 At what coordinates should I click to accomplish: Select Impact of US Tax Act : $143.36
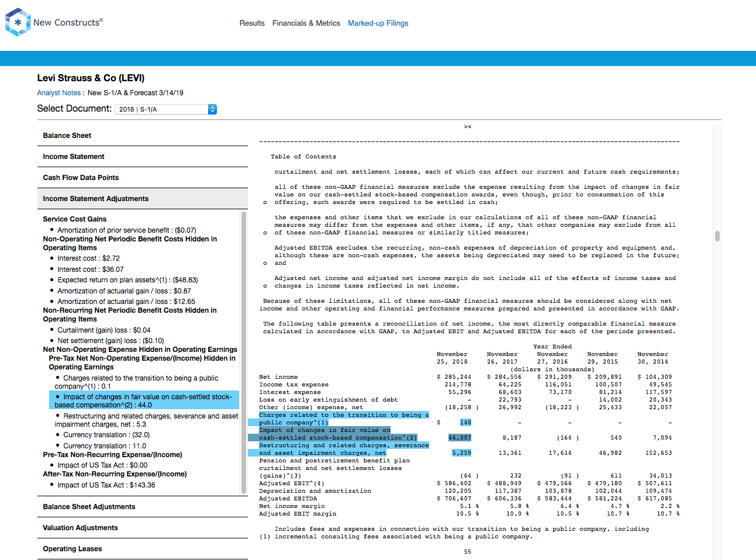click(106, 485)
